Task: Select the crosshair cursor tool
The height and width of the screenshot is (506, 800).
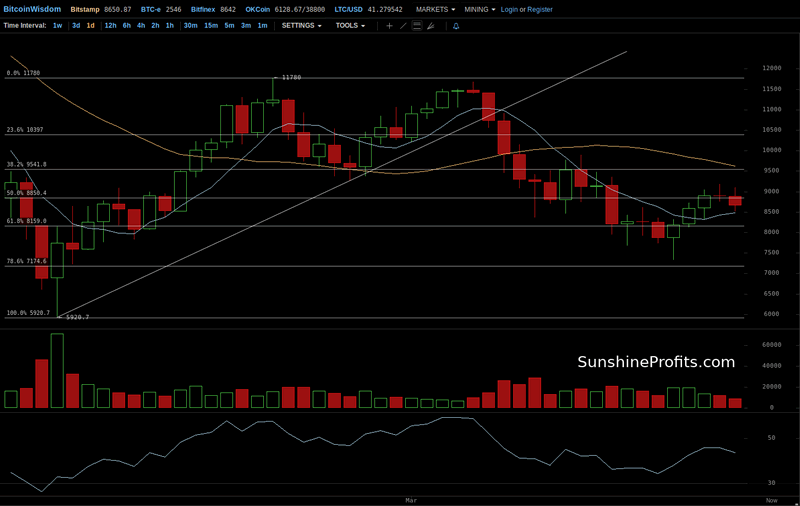Action: (x=389, y=25)
